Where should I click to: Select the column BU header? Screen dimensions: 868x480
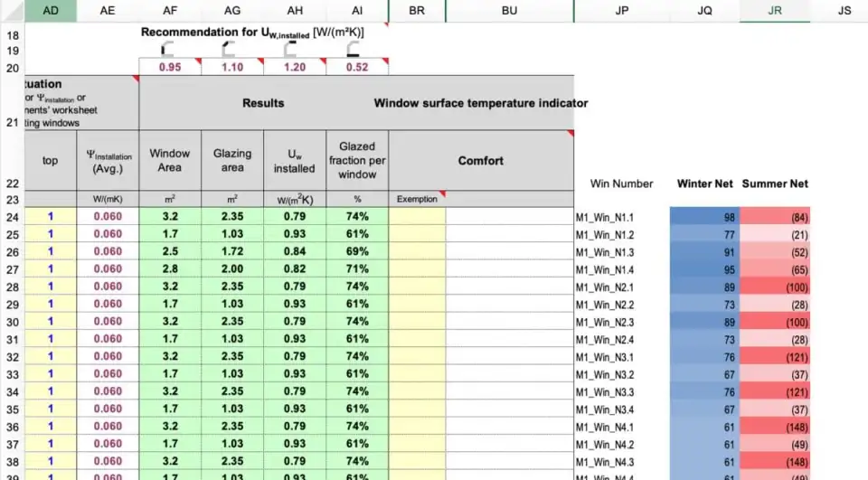(509, 10)
